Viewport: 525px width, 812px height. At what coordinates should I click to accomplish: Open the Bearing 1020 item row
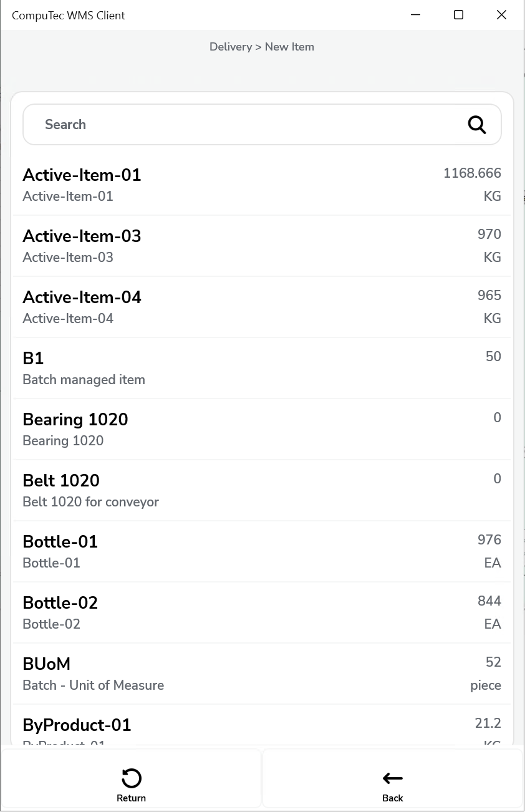pos(262,429)
